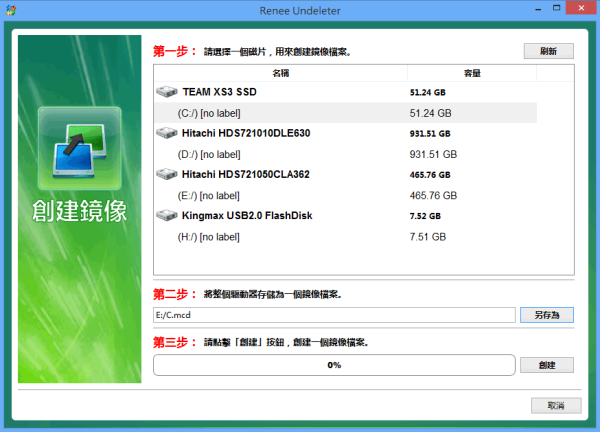Select the Kingmax USB2.0 FlashDisk row
This screenshot has width=600, height=432.
pos(346,216)
